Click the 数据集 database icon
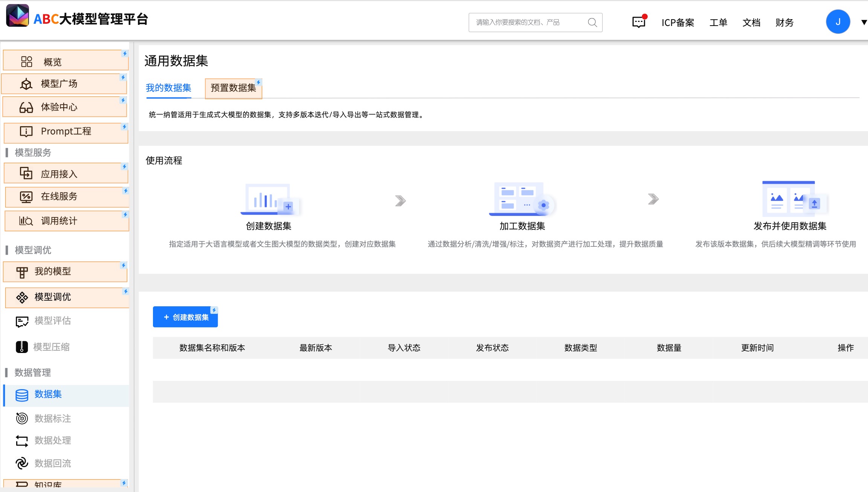Image resolution: width=868 pixels, height=492 pixels. (22, 395)
